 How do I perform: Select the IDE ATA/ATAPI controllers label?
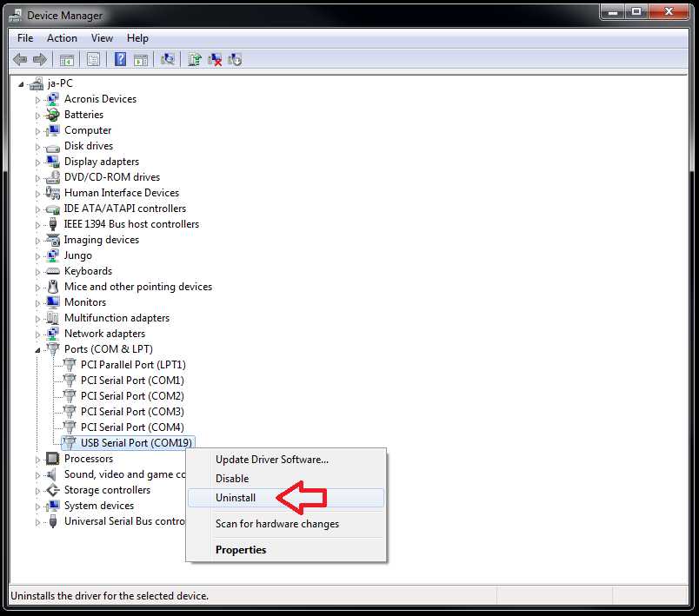[x=125, y=208]
